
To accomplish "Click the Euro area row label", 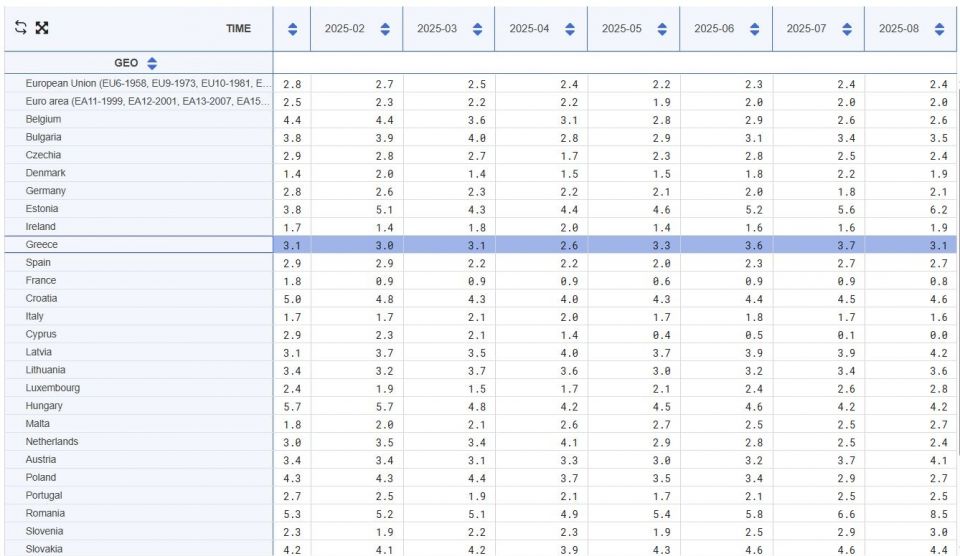I will (x=146, y=101).
